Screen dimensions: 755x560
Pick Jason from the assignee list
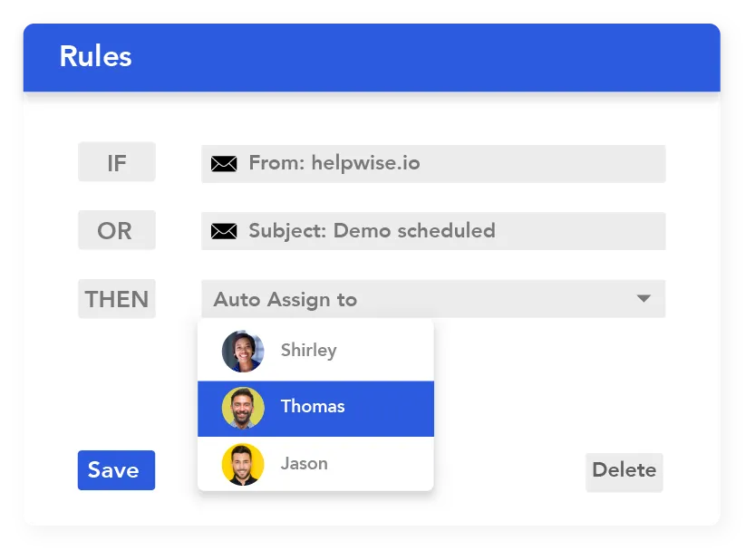coord(305,464)
